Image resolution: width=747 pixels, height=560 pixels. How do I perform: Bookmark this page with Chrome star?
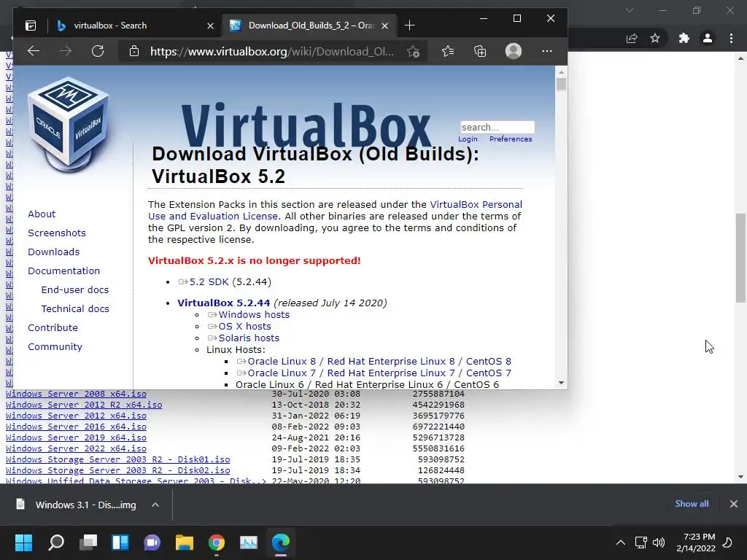pos(655,38)
